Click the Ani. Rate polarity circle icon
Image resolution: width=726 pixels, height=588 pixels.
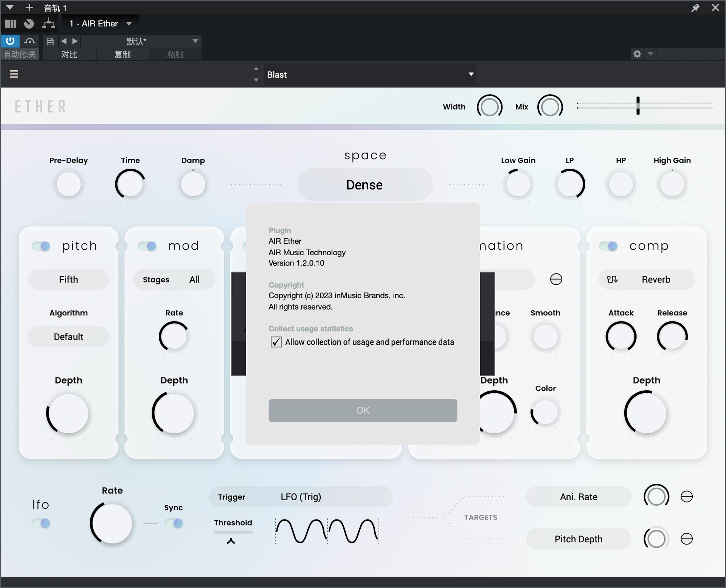pos(686,496)
